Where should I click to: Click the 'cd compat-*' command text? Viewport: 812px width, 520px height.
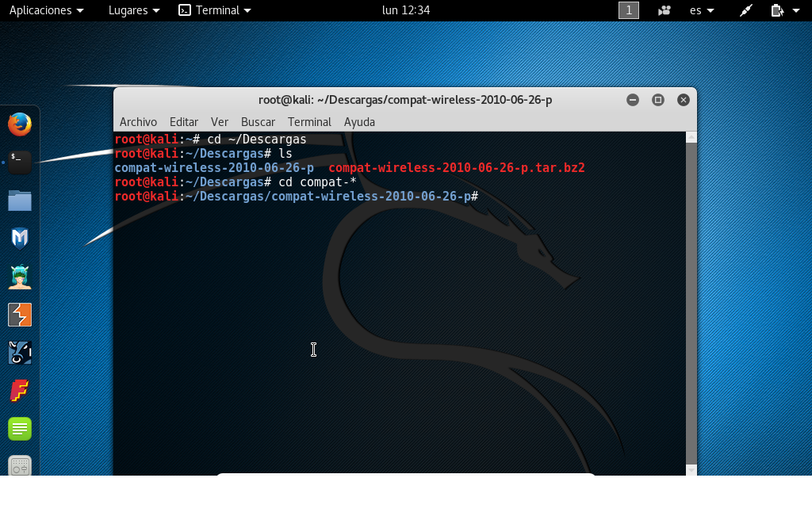tap(317, 182)
